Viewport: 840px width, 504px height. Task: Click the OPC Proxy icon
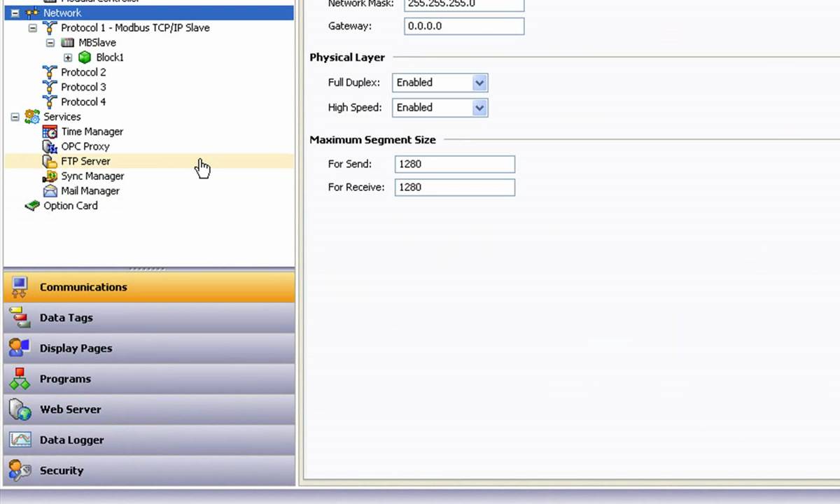(x=50, y=146)
